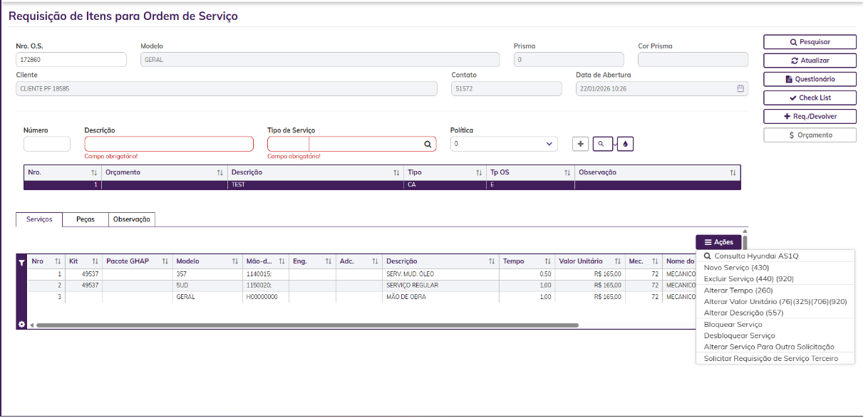Sort by Nro. column arrows in upper table
Viewport: 868px width, 418px height.
pos(94,172)
